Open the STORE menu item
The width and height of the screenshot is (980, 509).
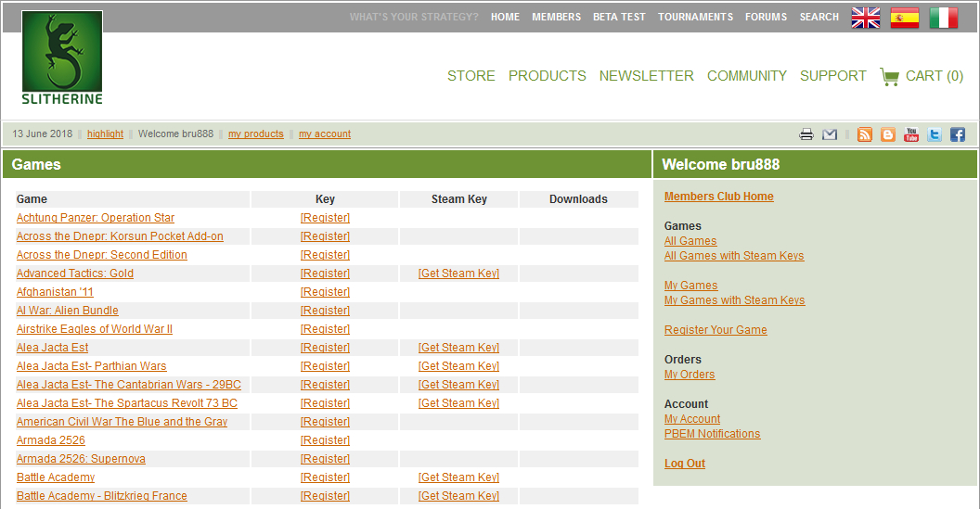click(x=471, y=76)
